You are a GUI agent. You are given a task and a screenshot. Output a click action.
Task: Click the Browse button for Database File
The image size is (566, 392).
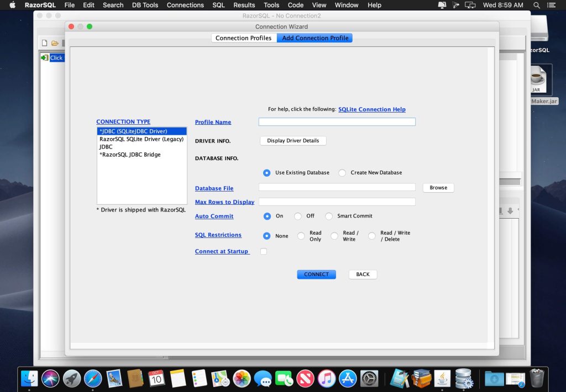tap(438, 188)
